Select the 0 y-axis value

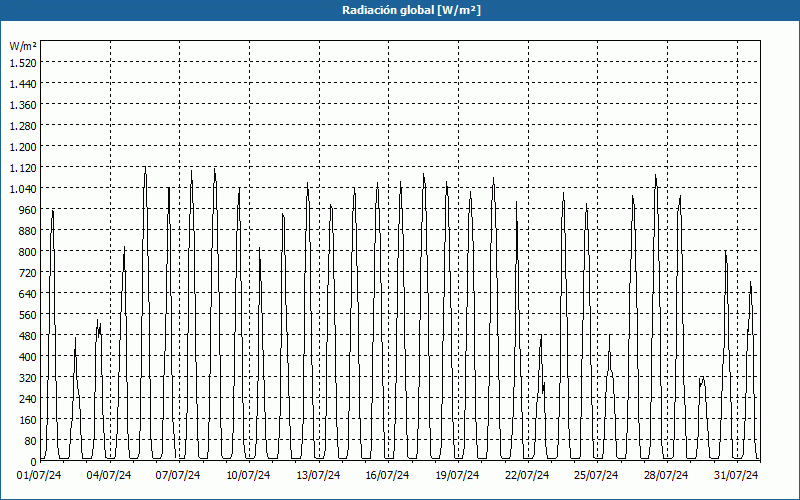coord(33,462)
